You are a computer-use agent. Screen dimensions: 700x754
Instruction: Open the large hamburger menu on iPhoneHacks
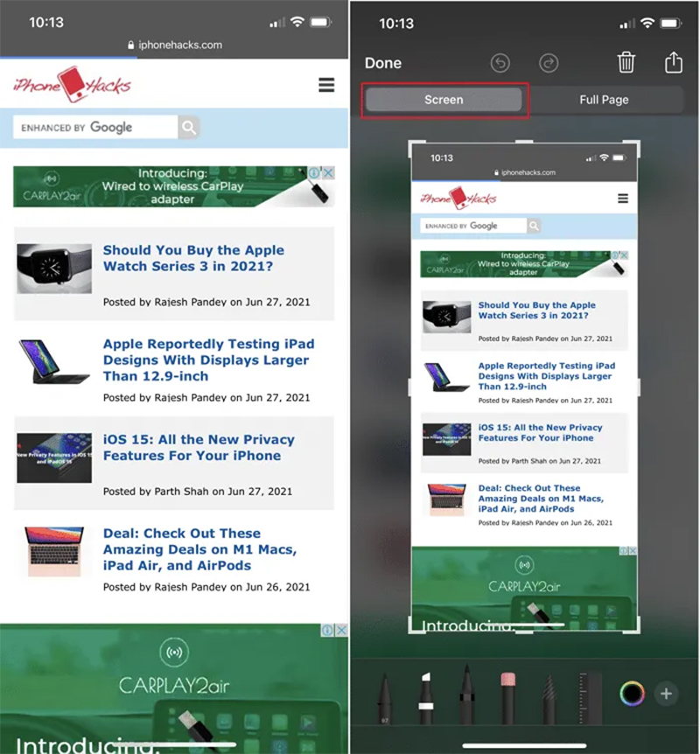[x=326, y=85]
